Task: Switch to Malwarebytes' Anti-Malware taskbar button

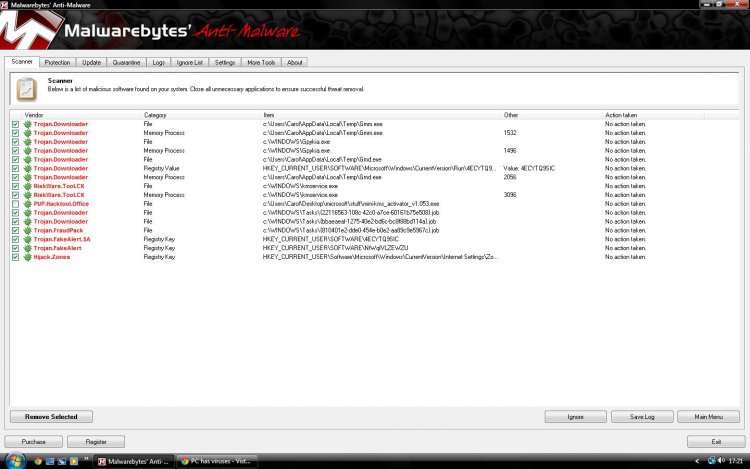Action: 133,461
